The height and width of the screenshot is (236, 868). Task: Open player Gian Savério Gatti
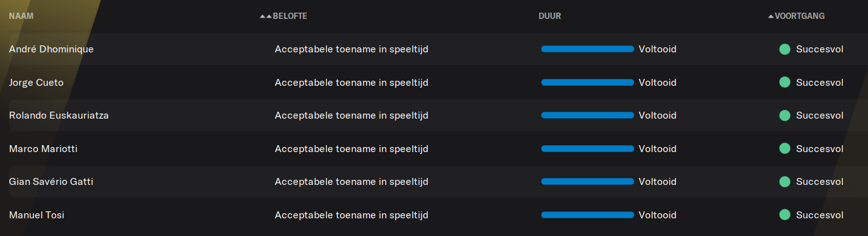(51, 182)
